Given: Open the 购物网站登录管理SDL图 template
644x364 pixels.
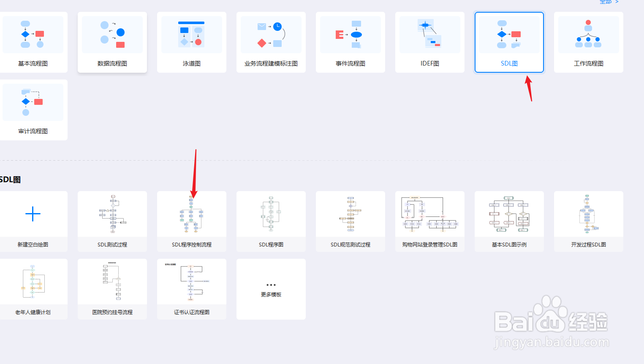Looking at the screenshot, I should point(429,214).
